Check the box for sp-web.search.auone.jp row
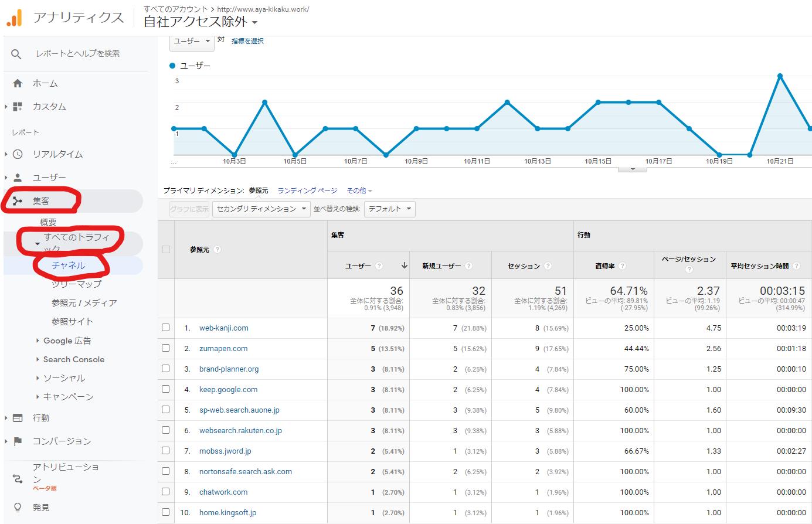 pos(166,410)
